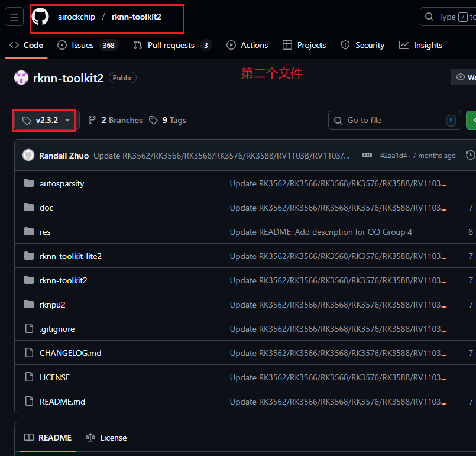This screenshot has height=456, width=476.
Task: Click the file icon beside LICENSE
Action: tap(29, 377)
